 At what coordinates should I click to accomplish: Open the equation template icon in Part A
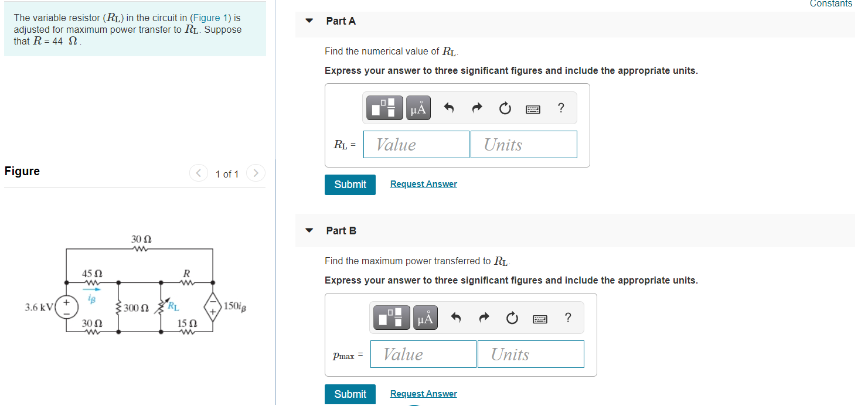pyautogui.click(x=384, y=107)
